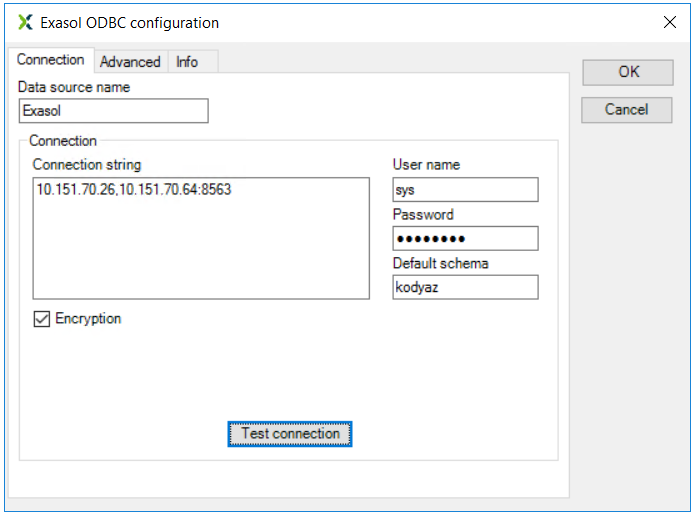
Task: Focus the Default schema field containing kodyaz
Action: pos(465,287)
